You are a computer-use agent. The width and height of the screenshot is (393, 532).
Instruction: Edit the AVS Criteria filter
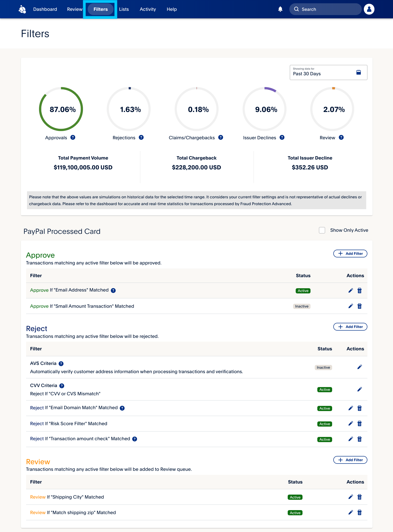pyautogui.click(x=359, y=367)
